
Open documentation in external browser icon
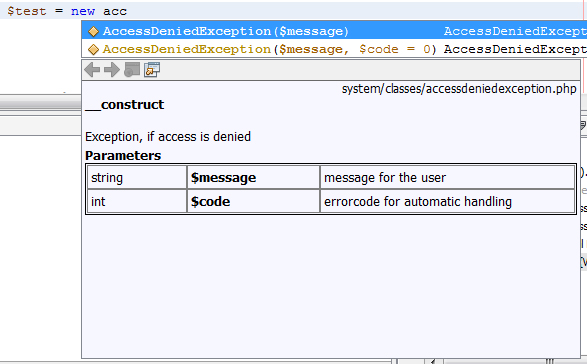point(132,70)
